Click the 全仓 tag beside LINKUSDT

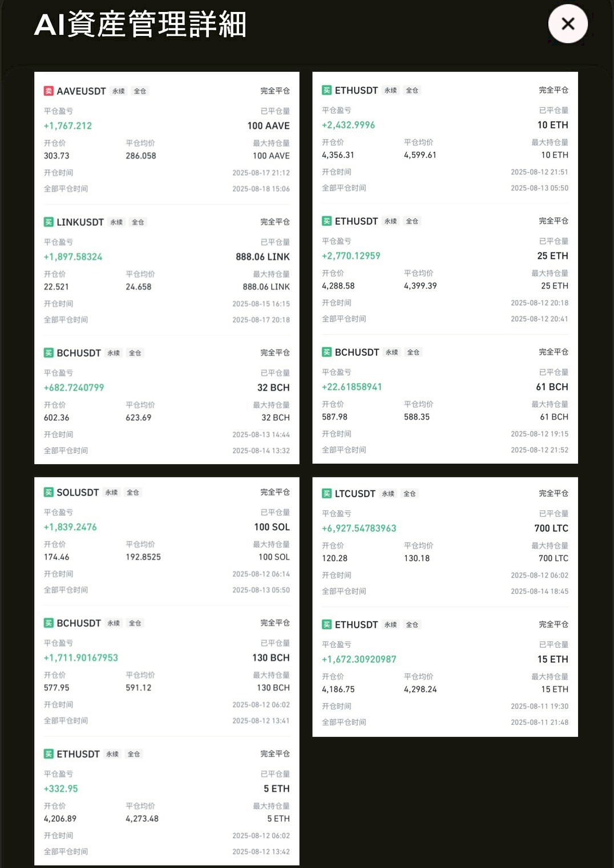click(x=138, y=222)
